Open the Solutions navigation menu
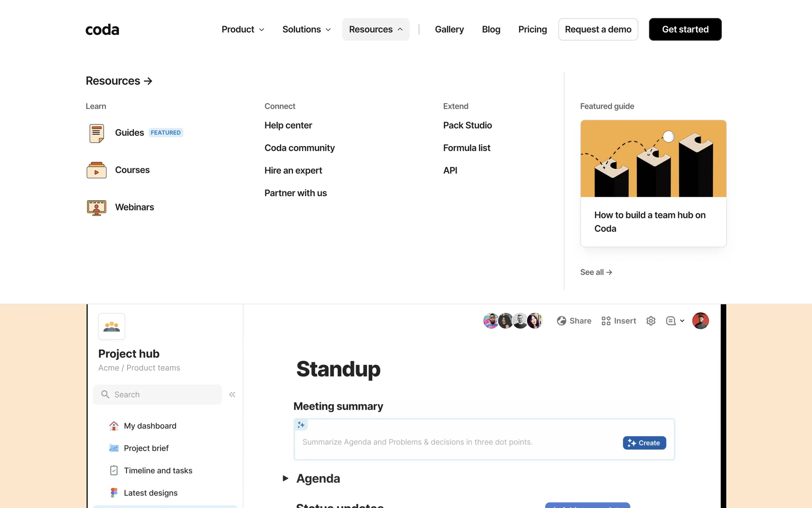The width and height of the screenshot is (812, 508). 306,30
